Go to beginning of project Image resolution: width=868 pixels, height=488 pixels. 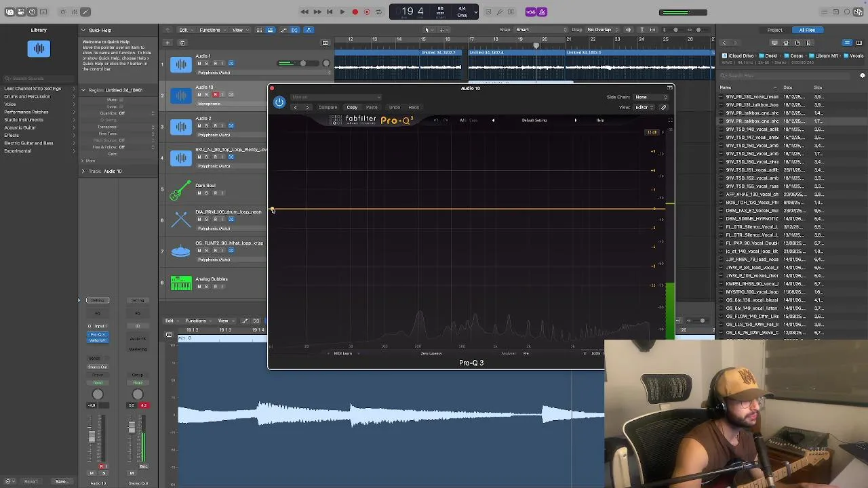point(330,12)
